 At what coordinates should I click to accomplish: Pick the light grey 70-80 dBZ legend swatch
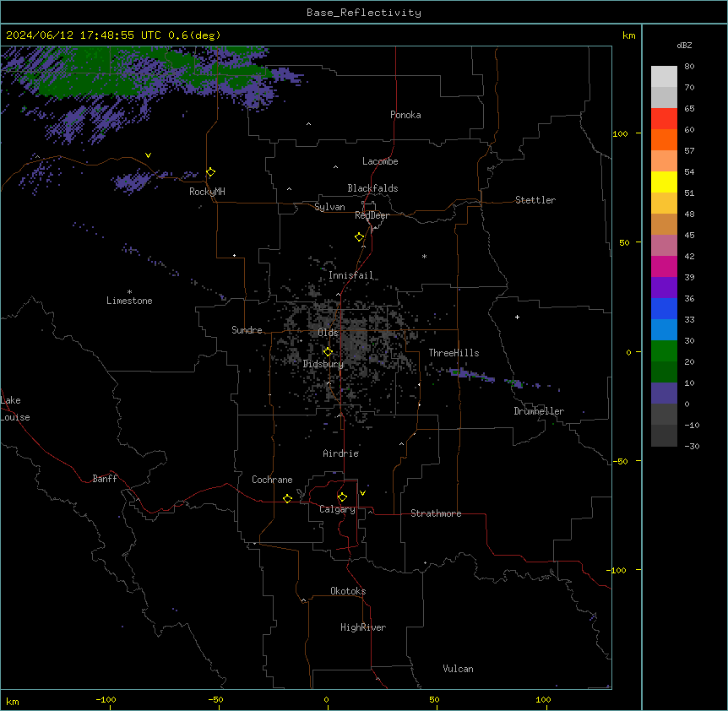coord(664,76)
